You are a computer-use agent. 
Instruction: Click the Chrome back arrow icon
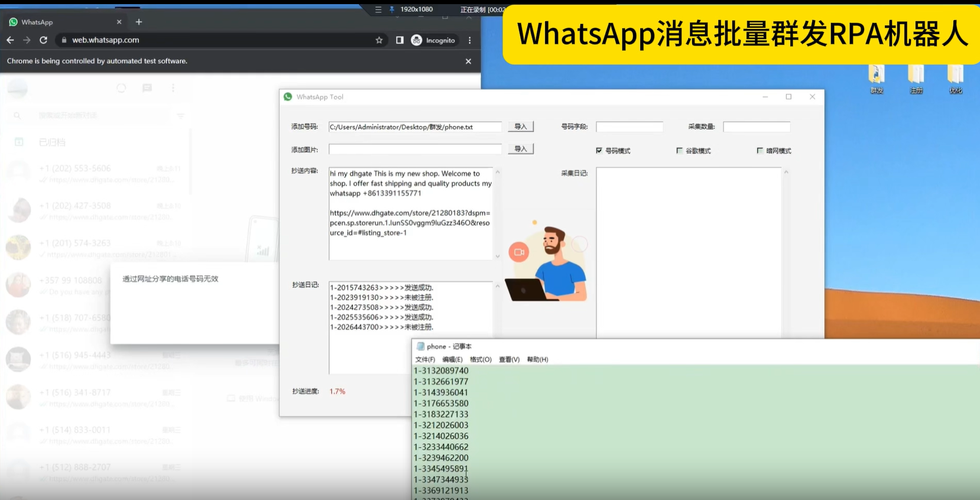pos(10,40)
